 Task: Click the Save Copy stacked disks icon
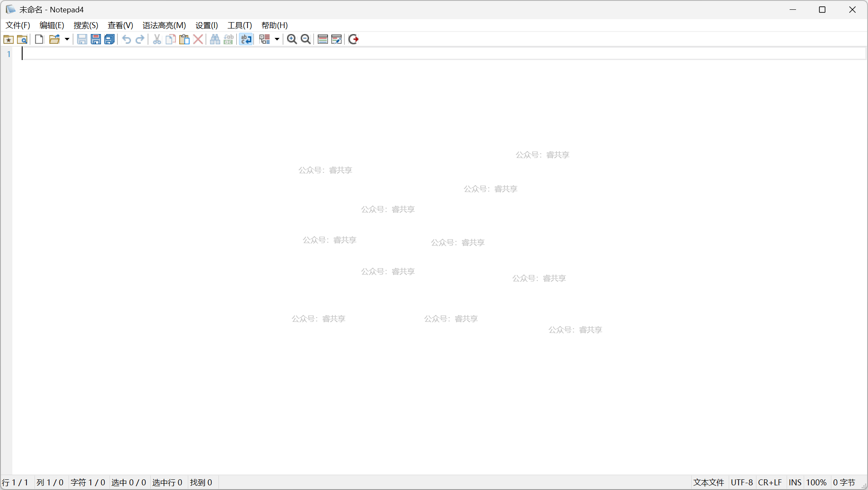pos(109,40)
